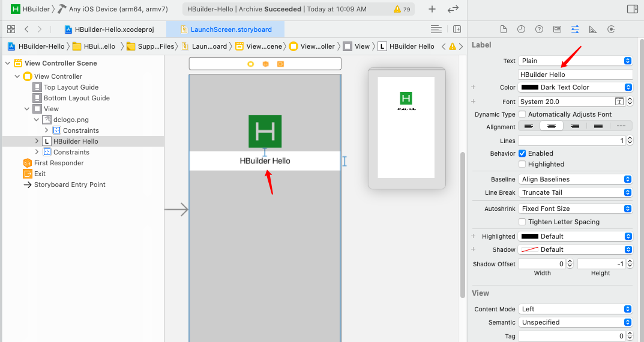
Task: Expand the HBuilder Hello label tree item
Action: 37,141
